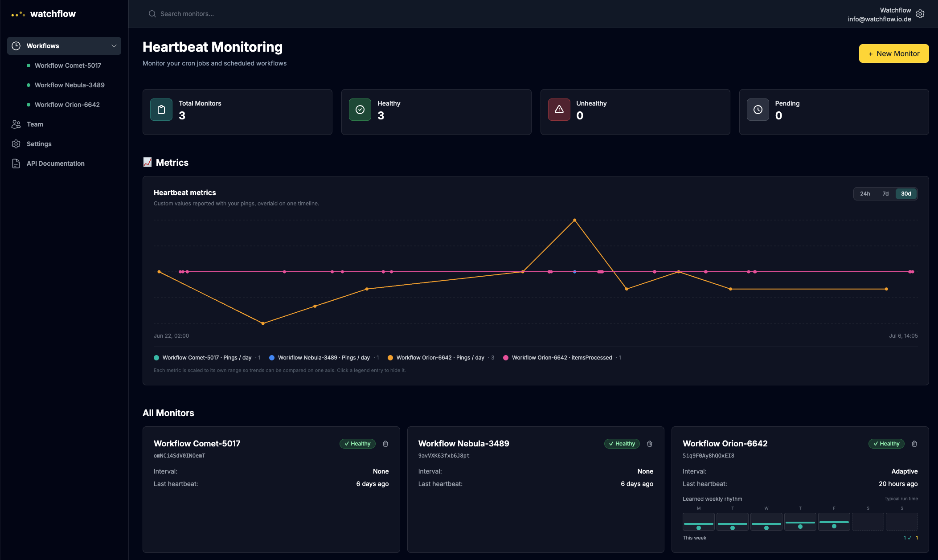
Task: Click Monday cell in weekly rhythm
Action: [x=699, y=522]
